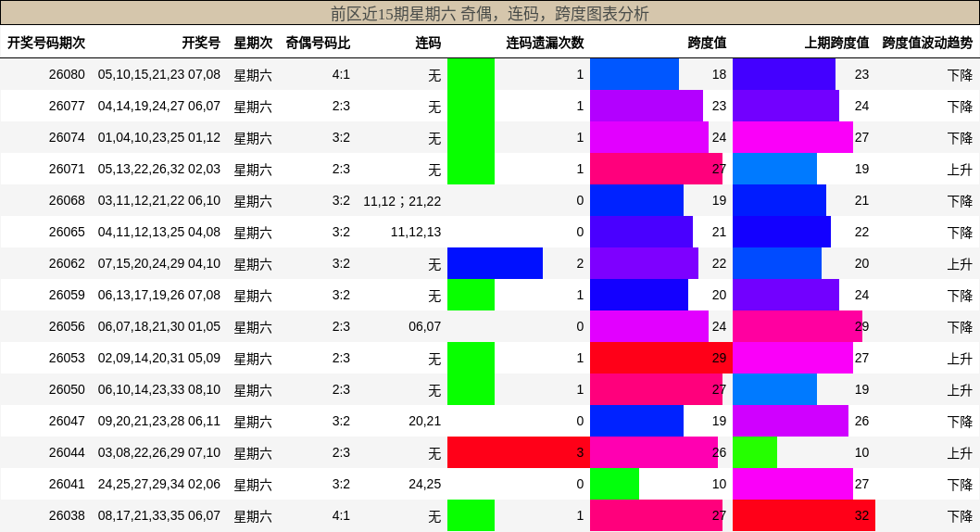Click the green previous-span bar valued 10 in row 26044
Screen dimensions: 980x532
(755, 452)
